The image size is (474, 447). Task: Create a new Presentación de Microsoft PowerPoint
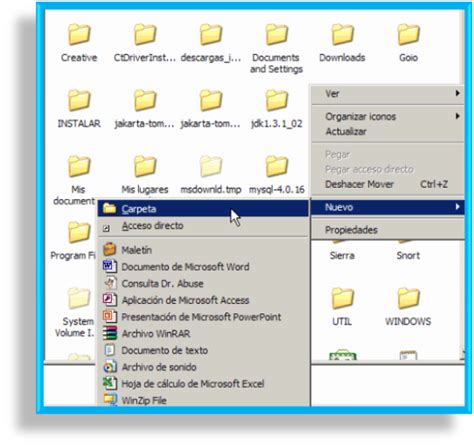203,317
